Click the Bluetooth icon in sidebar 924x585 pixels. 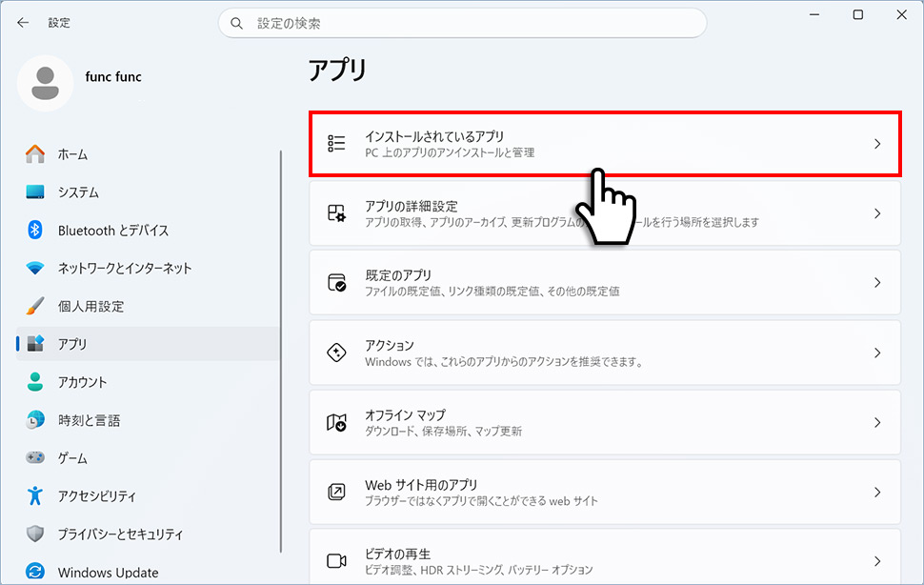click(34, 230)
